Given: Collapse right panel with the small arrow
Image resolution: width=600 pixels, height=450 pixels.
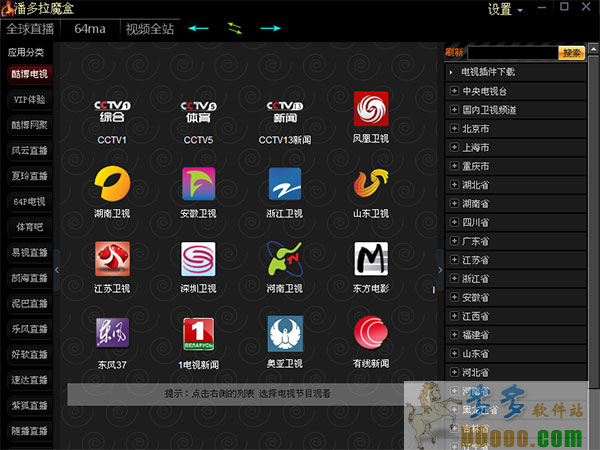Looking at the screenshot, I should pyautogui.click(x=440, y=270).
